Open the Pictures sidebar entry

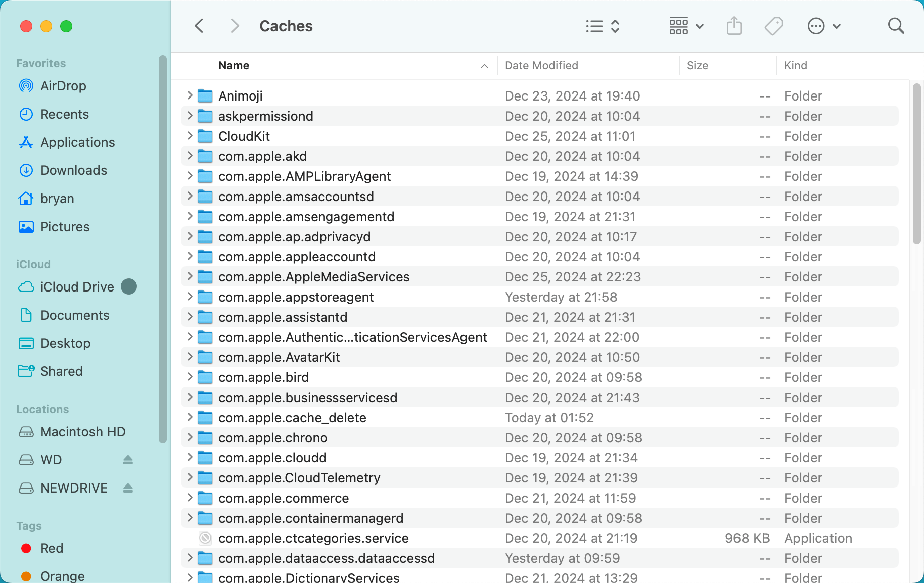pyautogui.click(x=65, y=227)
